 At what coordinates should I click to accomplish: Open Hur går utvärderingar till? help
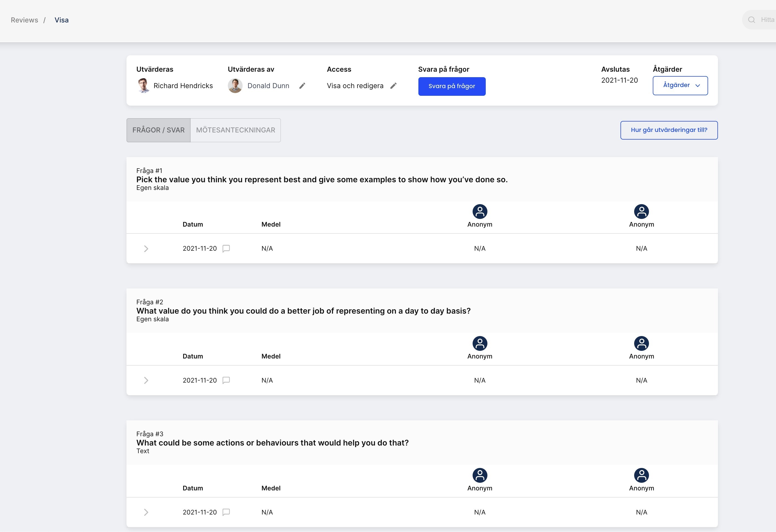[668, 130]
